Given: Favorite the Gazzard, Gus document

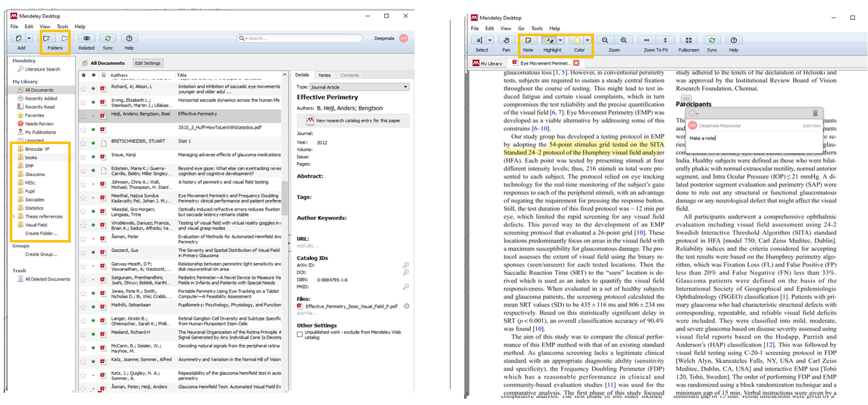Looking at the screenshot, I should [83, 252].
